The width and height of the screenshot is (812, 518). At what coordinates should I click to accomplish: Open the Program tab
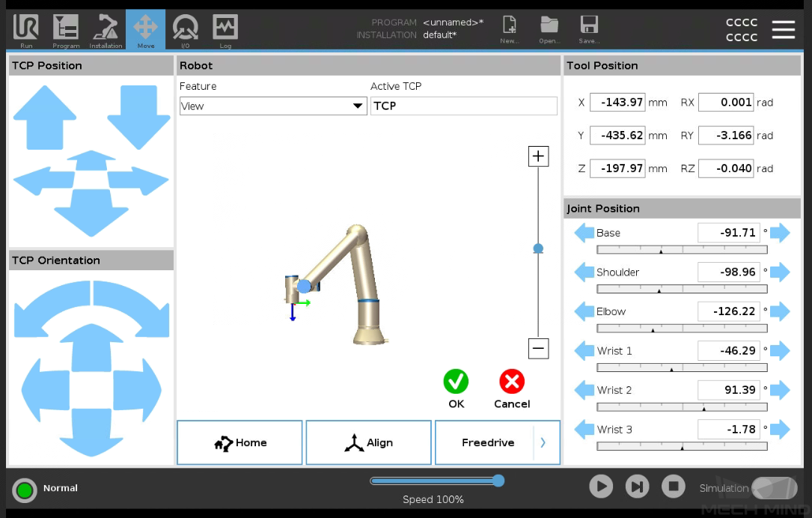pyautogui.click(x=66, y=31)
